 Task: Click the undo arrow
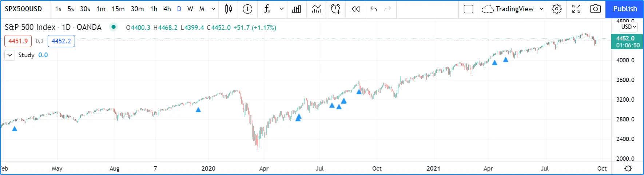click(x=373, y=9)
